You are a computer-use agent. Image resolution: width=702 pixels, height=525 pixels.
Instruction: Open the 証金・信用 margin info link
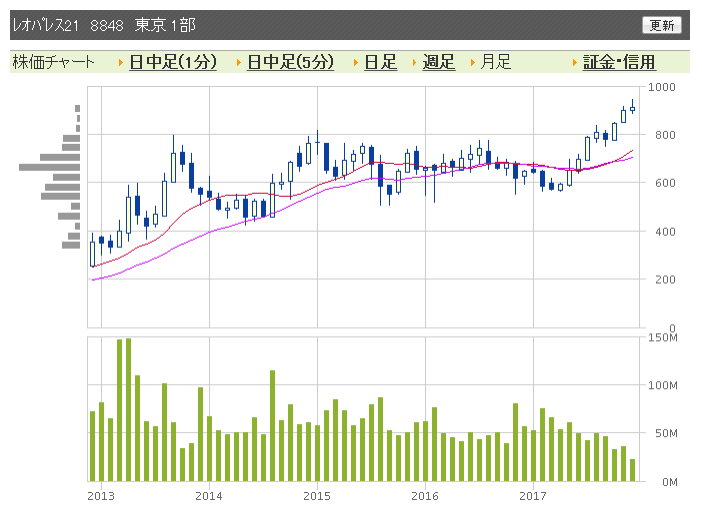click(619, 62)
